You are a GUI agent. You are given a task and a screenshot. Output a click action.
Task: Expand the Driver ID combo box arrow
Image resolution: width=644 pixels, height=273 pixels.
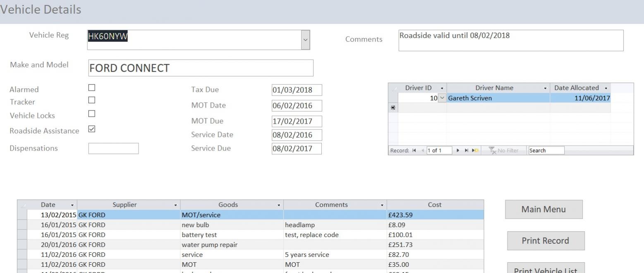pos(442,98)
